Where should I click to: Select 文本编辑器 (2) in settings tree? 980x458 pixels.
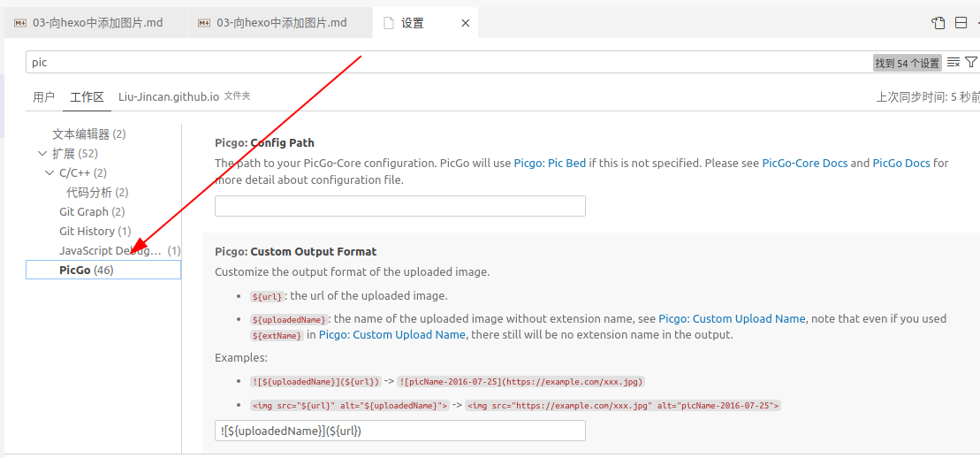pos(89,134)
